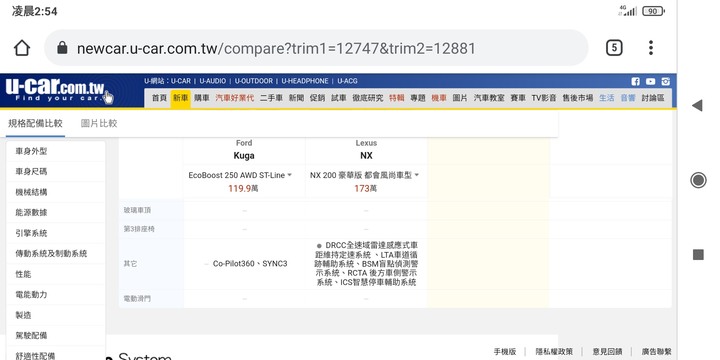
Task: Click the 意見回饋 footer link
Action: coord(607,352)
